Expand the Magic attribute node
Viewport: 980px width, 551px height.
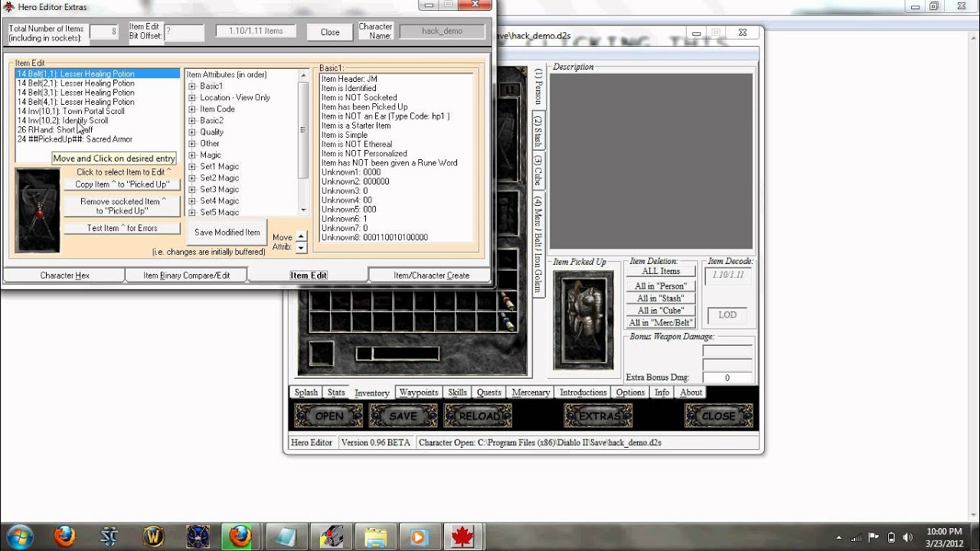192,155
